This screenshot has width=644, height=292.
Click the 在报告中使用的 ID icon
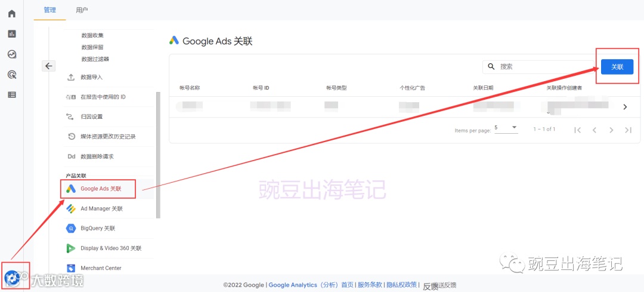point(70,97)
